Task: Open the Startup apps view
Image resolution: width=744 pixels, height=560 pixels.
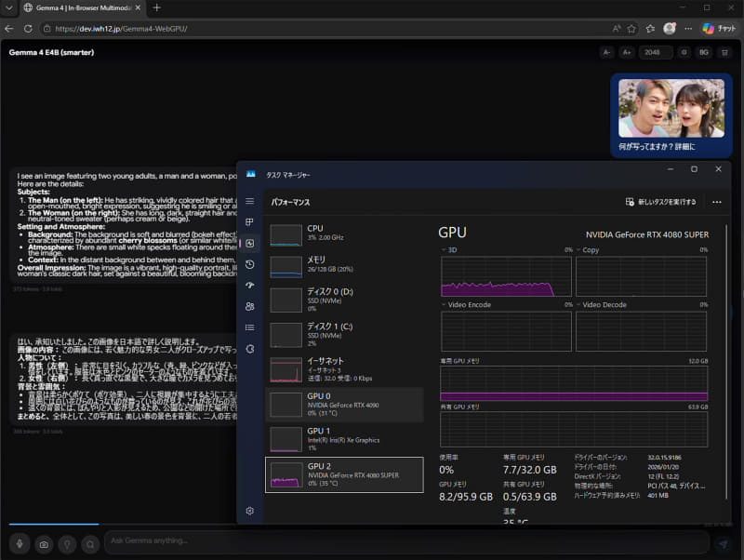Action: click(x=249, y=286)
